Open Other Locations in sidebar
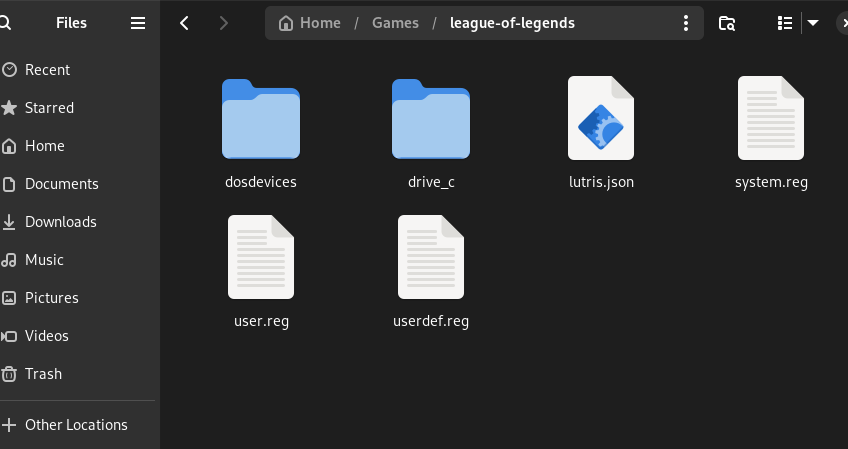848x449 pixels. click(76, 425)
